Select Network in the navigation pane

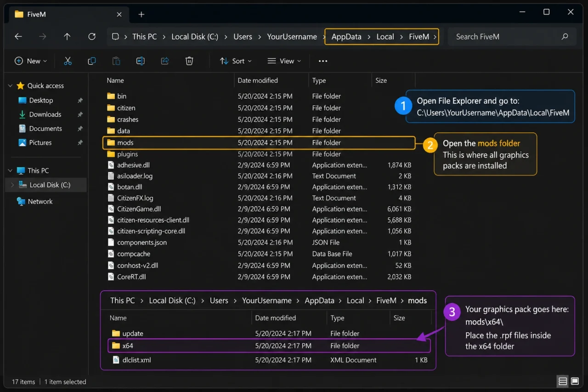point(40,201)
